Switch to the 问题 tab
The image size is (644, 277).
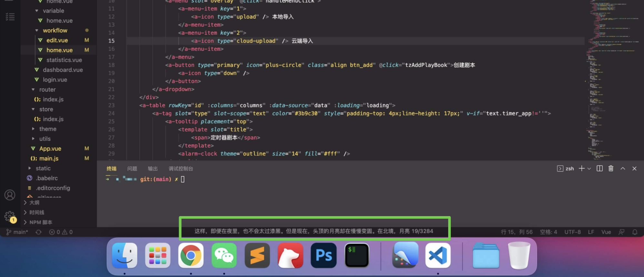(x=132, y=168)
